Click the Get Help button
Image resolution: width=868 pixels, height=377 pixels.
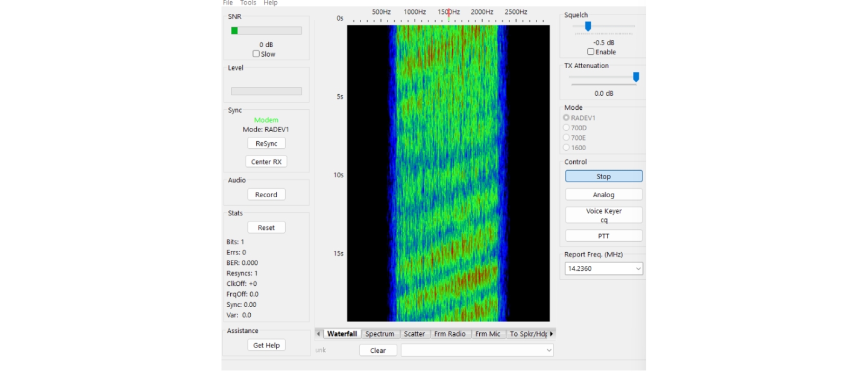[x=266, y=345]
